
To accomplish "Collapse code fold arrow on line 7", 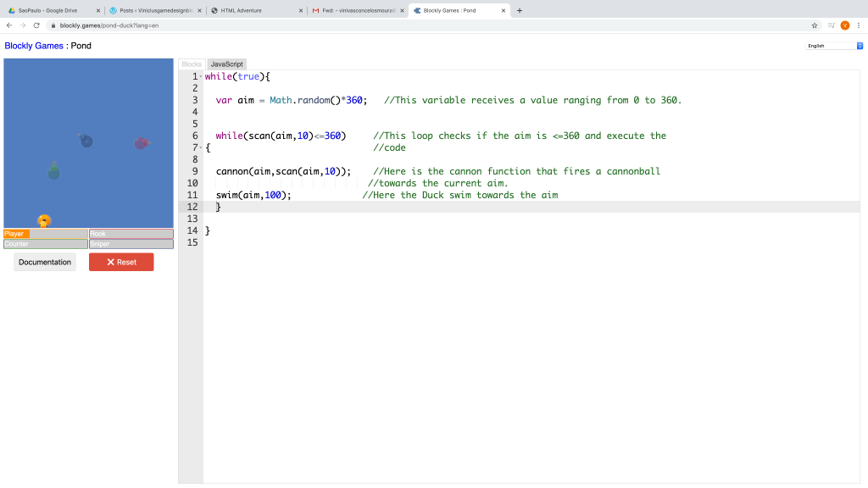I will pyautogui.click(x=201, y=148).
